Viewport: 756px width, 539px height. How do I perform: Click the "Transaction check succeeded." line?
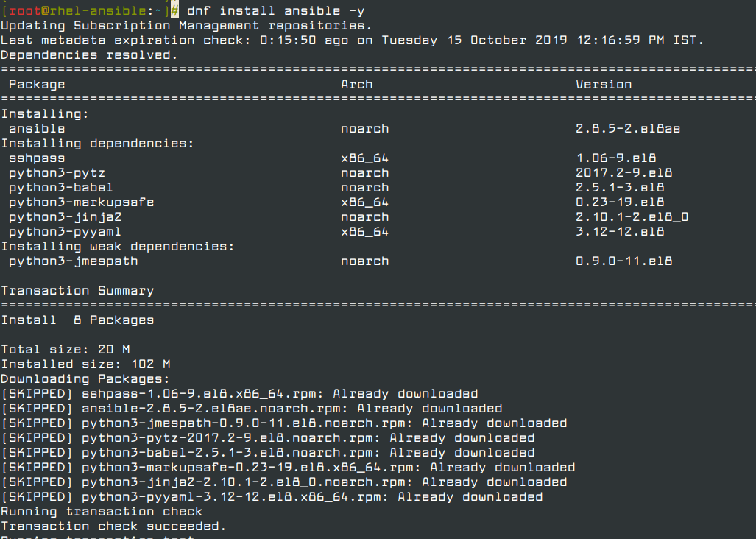tap(113, 526)
